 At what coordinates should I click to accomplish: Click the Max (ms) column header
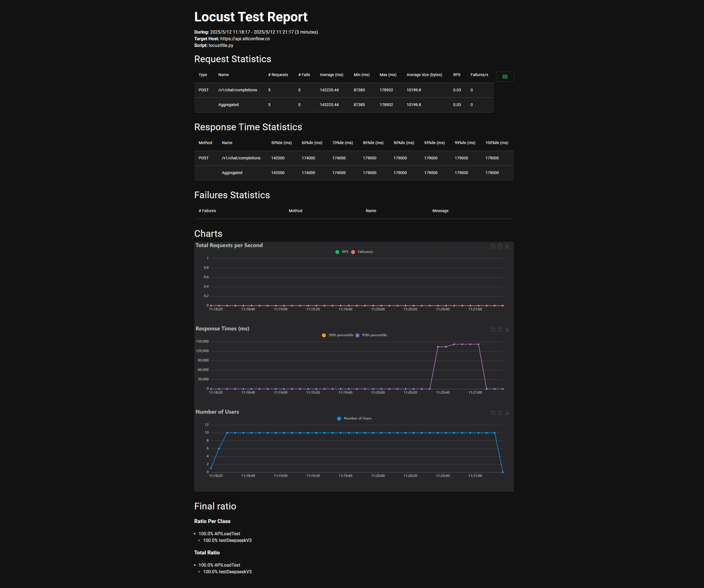click(388, 75)
